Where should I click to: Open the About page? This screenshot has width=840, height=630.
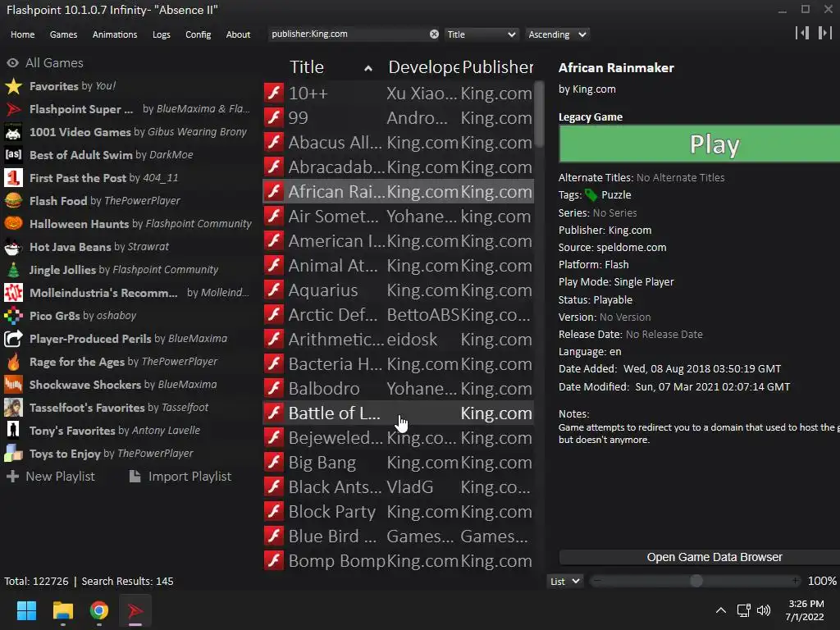coord(238,34)
